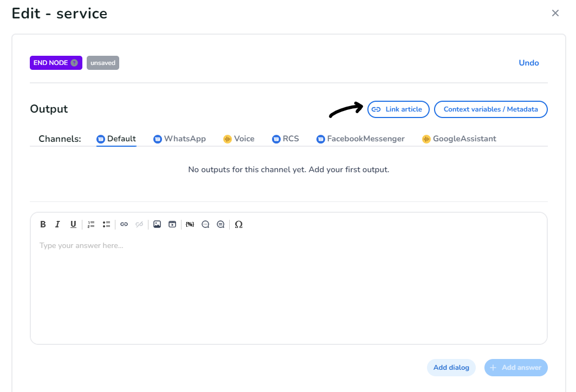Image resolution: width=576 pixels, height=392 pixels.
Task: Open the RCS channel tab
Action: click(285, 139)
